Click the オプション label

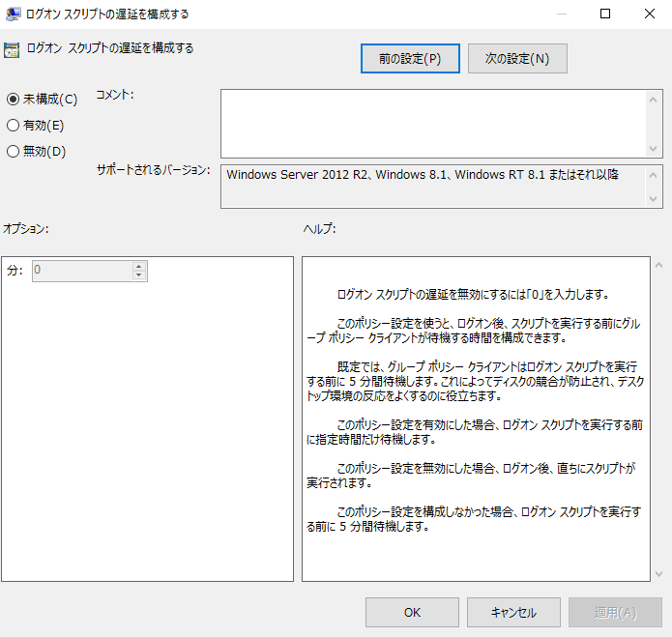pos(26,229)
